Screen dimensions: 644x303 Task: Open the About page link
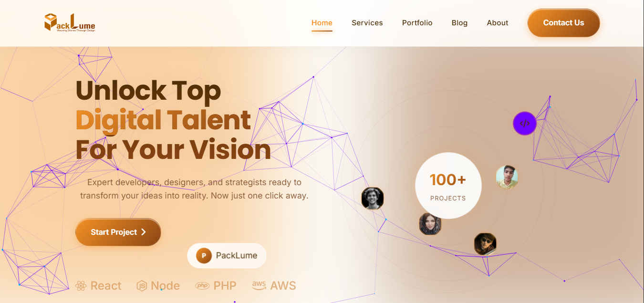coord(498,23)
